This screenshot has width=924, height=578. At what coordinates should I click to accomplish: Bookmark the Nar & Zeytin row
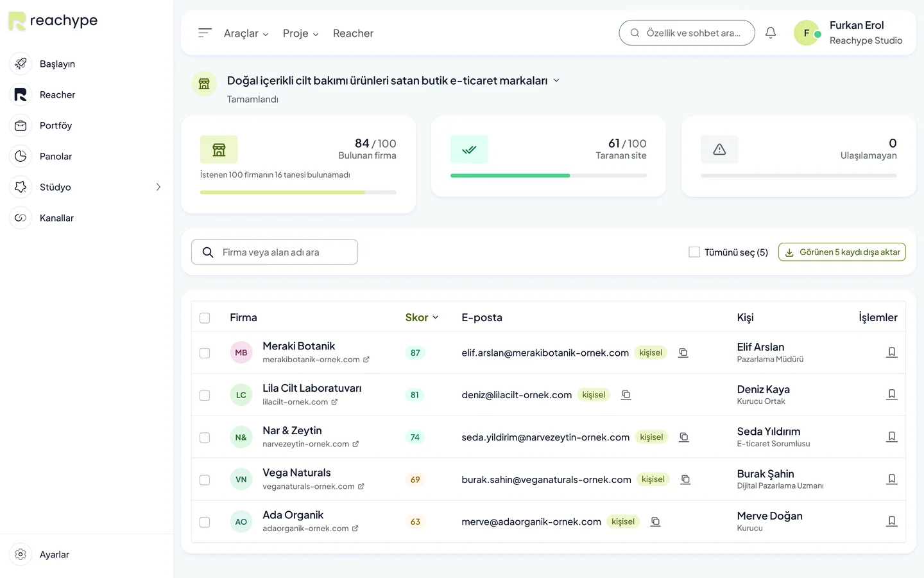892,437
